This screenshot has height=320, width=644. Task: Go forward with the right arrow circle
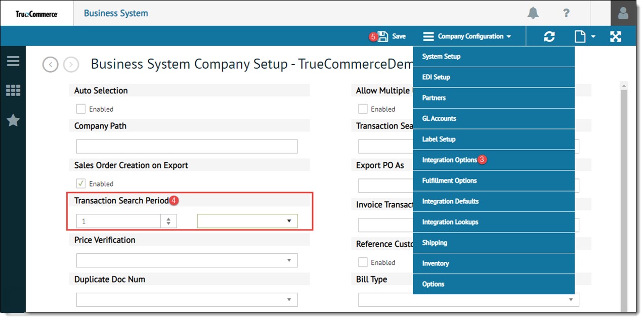[x=71, y=65]
